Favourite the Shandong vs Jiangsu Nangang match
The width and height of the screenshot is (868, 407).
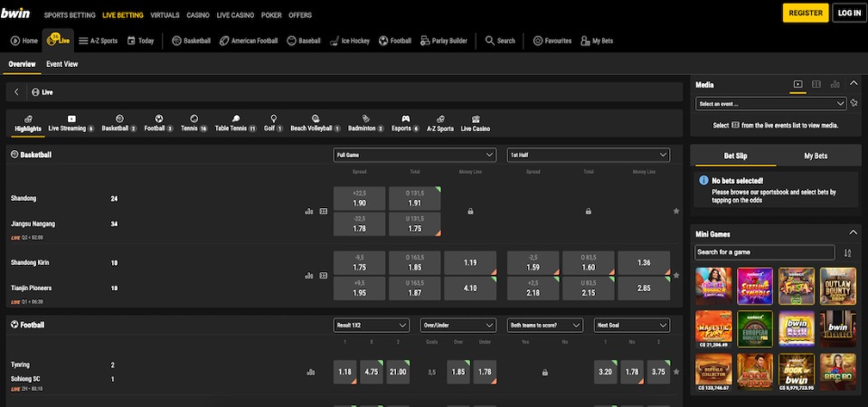[x=676, y=211]
